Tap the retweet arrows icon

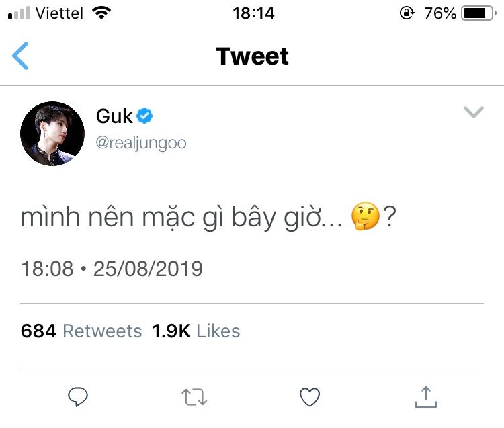(x=194, y=397)
